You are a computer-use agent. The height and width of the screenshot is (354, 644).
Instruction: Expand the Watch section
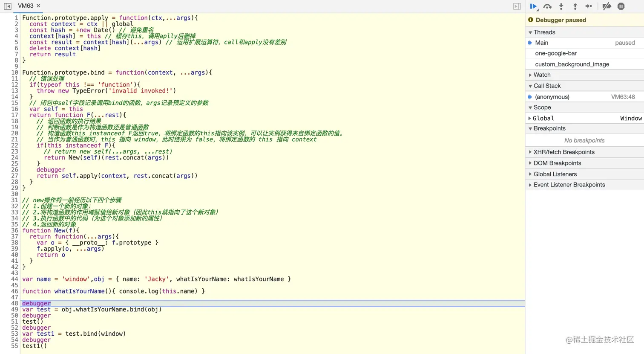tap(585, 75)
